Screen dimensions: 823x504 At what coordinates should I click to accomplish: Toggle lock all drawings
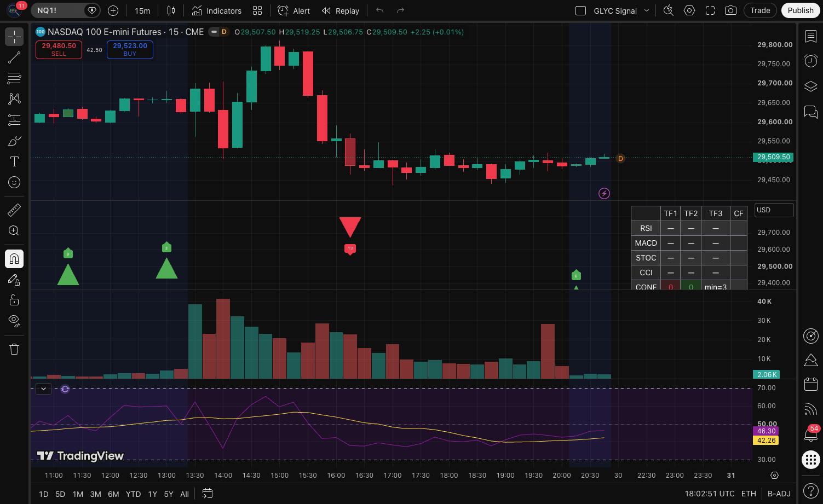14,300
